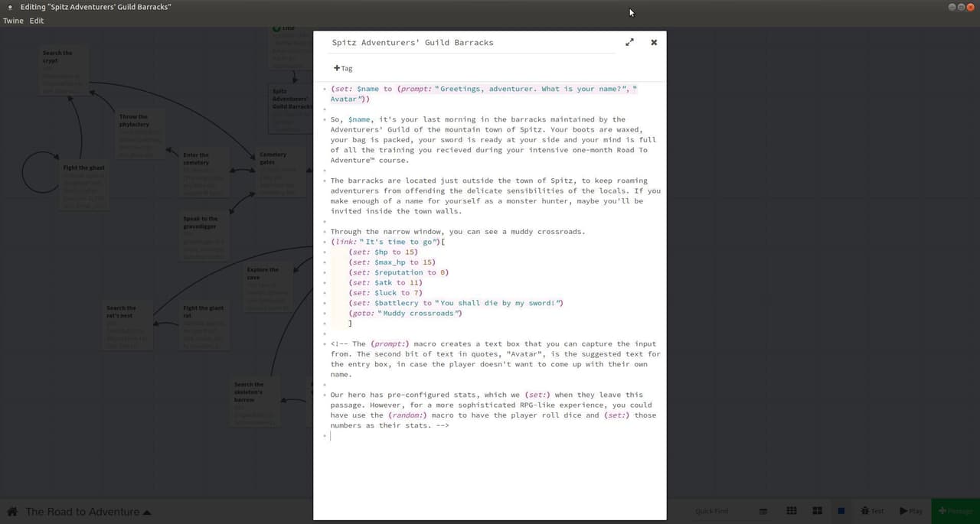Play the story

(911, 511)
